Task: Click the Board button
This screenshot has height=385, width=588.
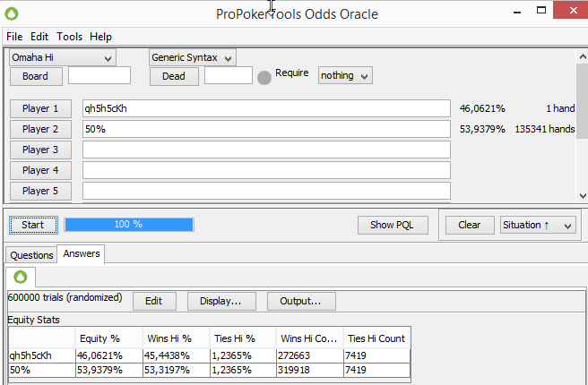Action: click(36, 76)
